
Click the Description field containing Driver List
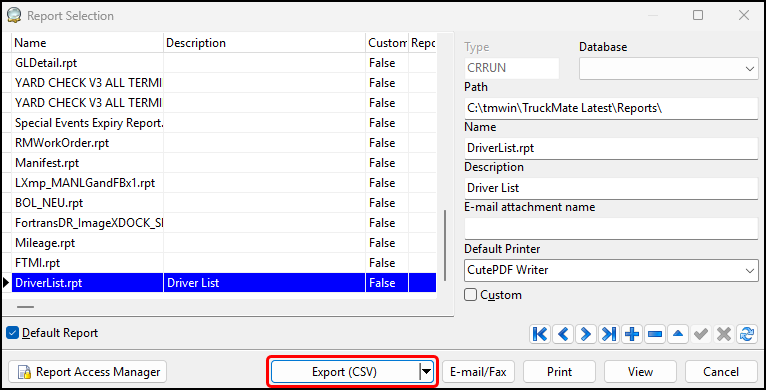(x=611, y=188)
